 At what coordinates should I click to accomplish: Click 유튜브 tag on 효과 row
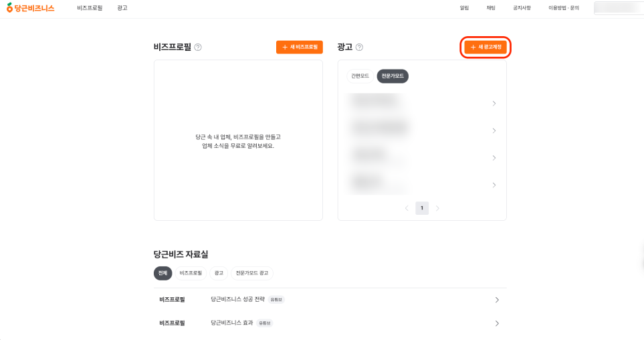265,323
